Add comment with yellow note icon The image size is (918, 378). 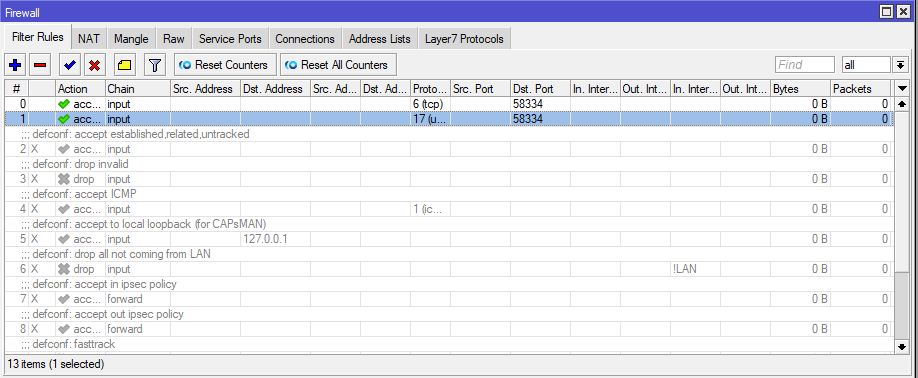(x=124, y=65)
